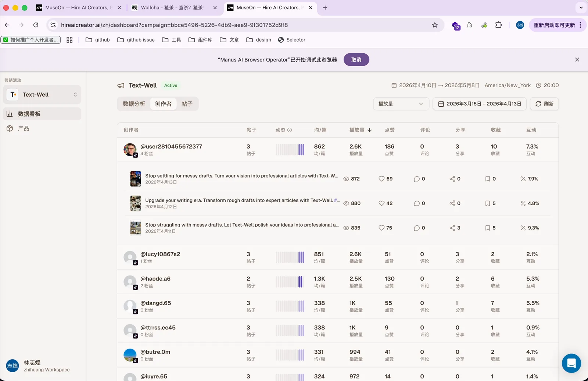Expand the @dangd.65 creator row

coord(338,306)
